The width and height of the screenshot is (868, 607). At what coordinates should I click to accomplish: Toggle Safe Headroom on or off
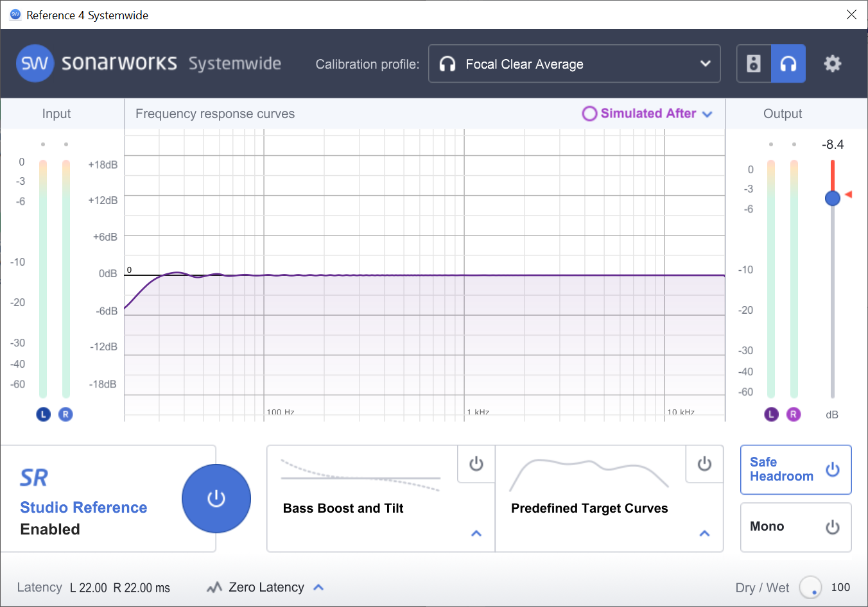coord(832,470)
